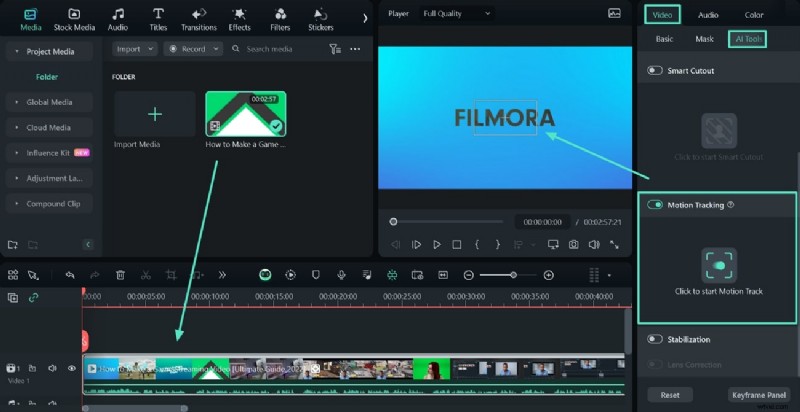Screen dimensions: 800x412
Task: Open the Keyframe Panel
Action: pyautogui.click(x=759, y=395)
